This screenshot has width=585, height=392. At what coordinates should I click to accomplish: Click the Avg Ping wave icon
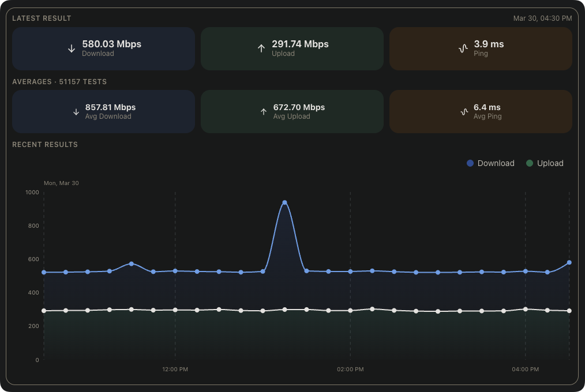463,112
